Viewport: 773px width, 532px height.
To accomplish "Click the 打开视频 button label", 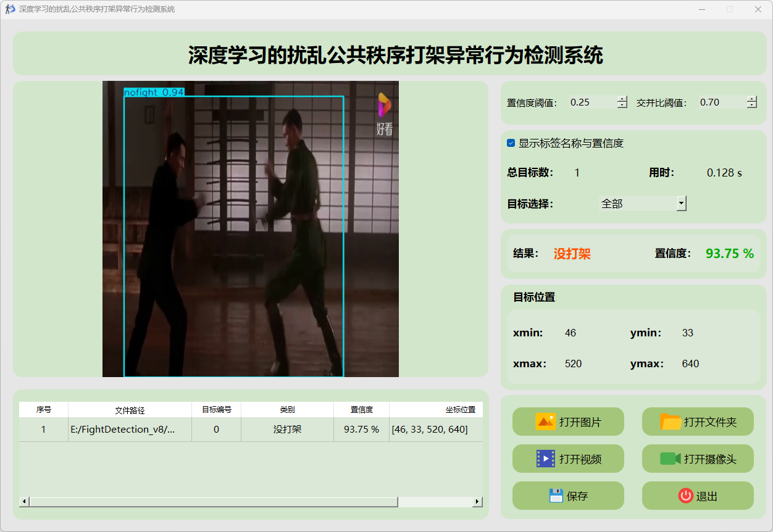I will pos(580,459).
